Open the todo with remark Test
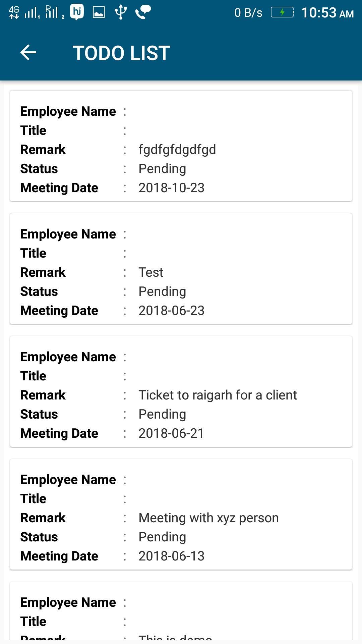 click(181, 269)
